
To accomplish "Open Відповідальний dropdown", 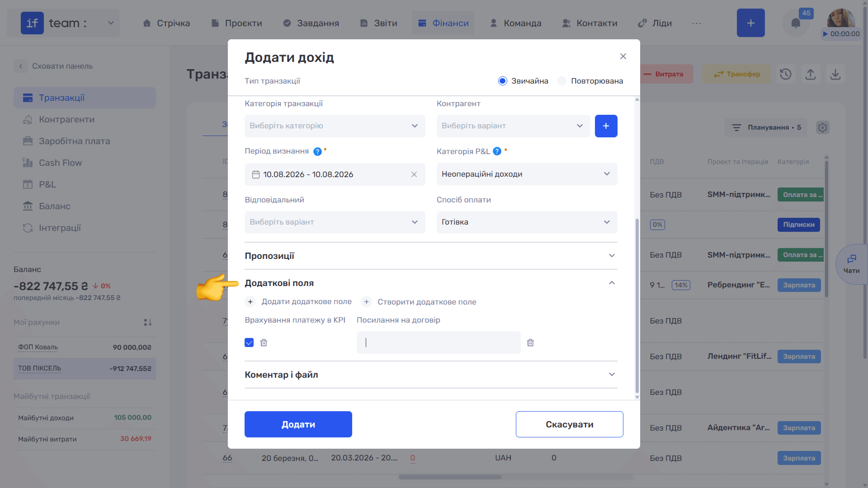I will pyautogui.click(x=335, y=222).
